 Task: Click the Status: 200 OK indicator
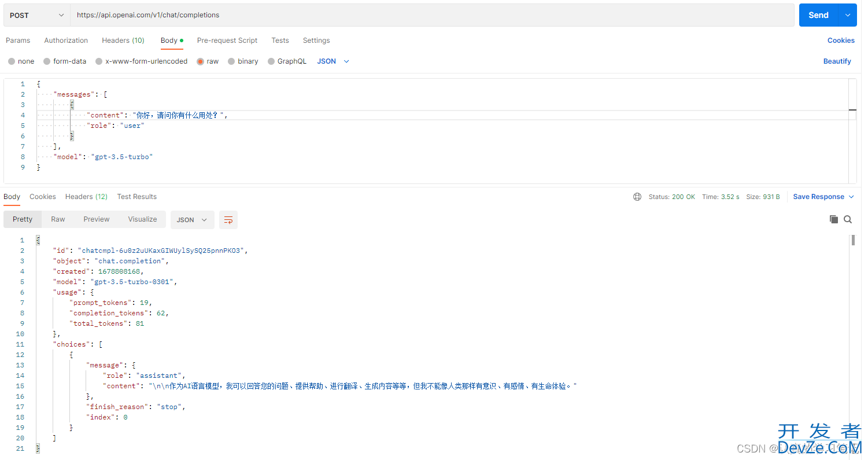click(x=671, y=197)
